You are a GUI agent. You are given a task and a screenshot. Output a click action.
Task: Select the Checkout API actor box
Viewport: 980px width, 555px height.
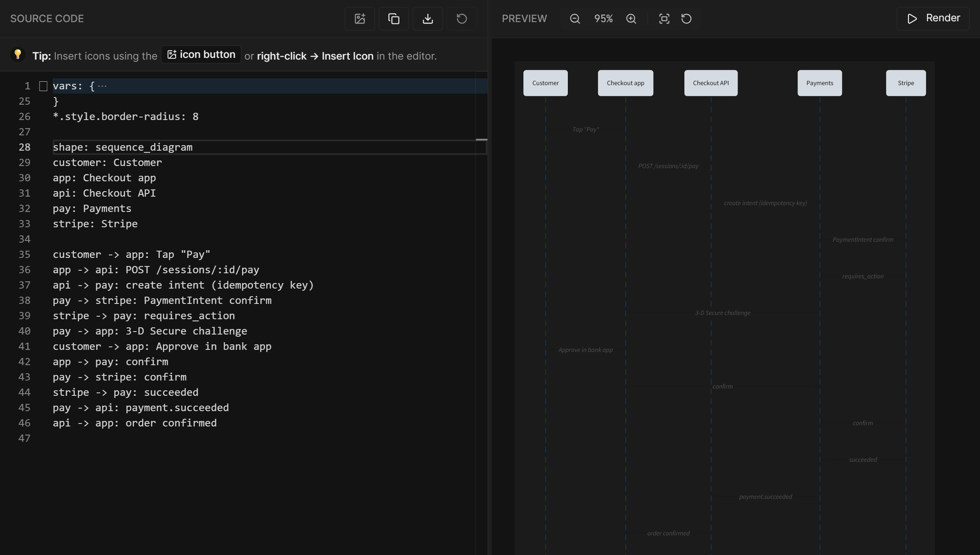tap(711, 83)
